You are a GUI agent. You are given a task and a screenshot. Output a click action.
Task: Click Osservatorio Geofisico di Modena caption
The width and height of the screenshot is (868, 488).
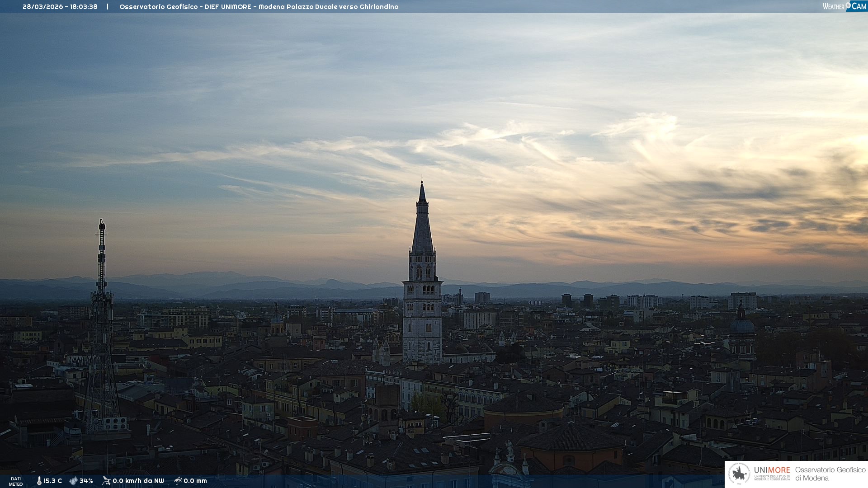830,474
